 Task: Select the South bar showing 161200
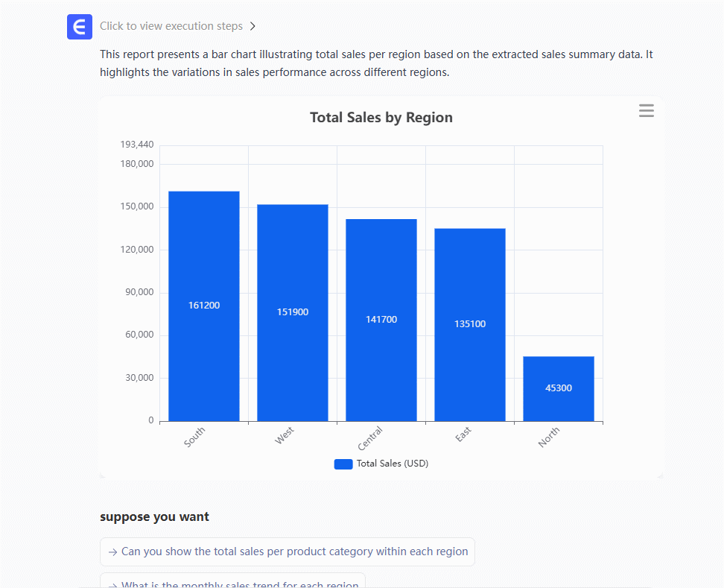tap(203, 306)
